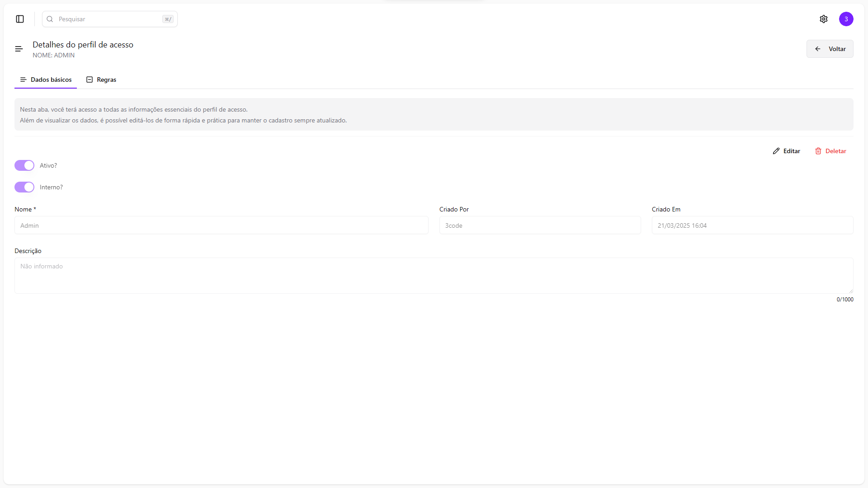The image size is (868, 488).
Task: Click the search magnifier icon
Action: click(x=50, y=19)
